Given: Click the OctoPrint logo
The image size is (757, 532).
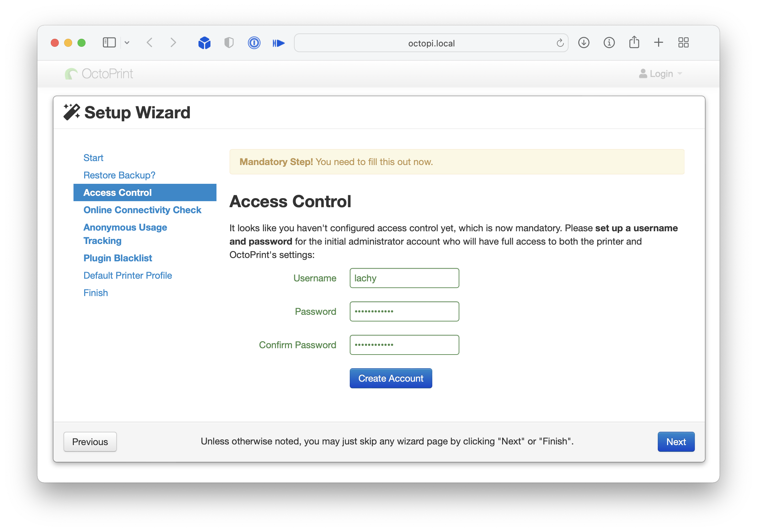Looking at the screenshot, I should coord(99,74).
